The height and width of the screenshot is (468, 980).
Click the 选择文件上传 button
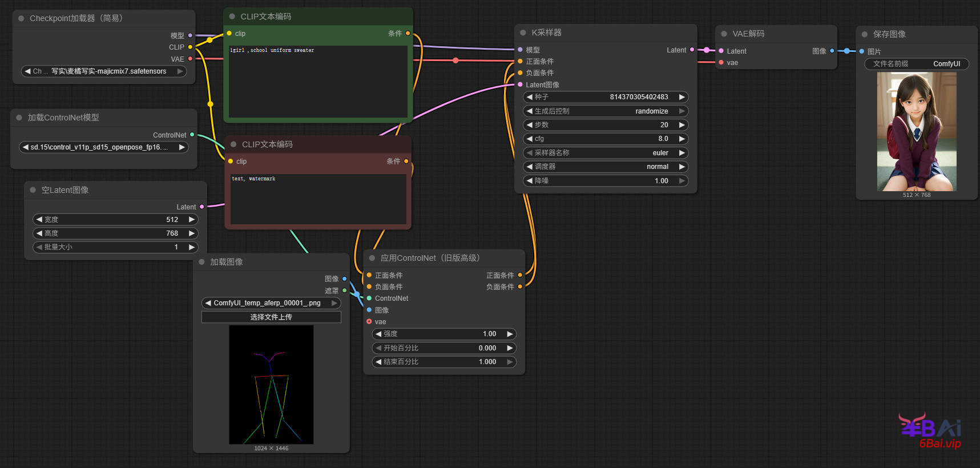tap(271, 317)
